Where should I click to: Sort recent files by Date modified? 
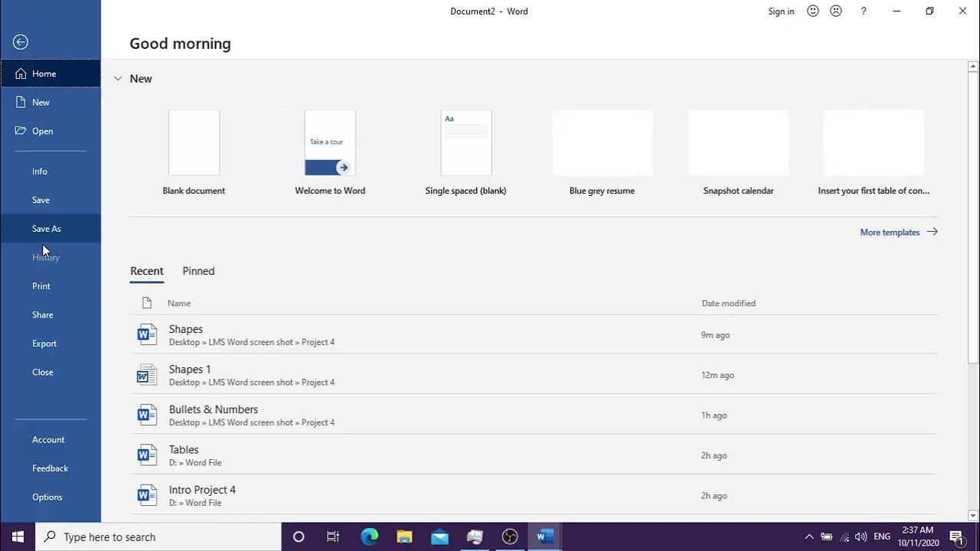coord(729,303)
